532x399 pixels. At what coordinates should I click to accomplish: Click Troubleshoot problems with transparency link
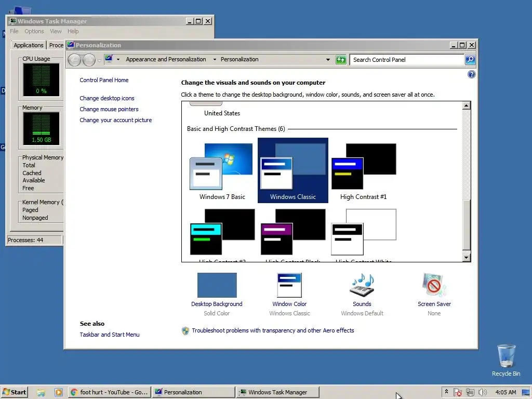click(273, 330)
